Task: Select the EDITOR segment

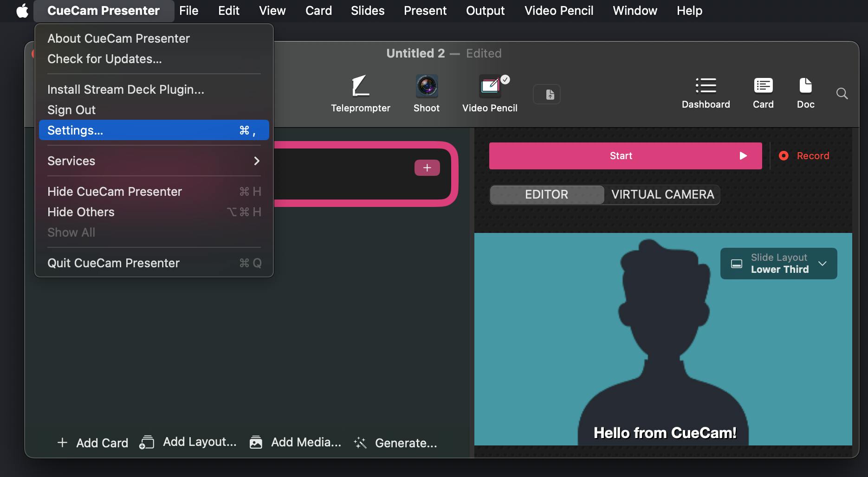Action: (547, 194)
